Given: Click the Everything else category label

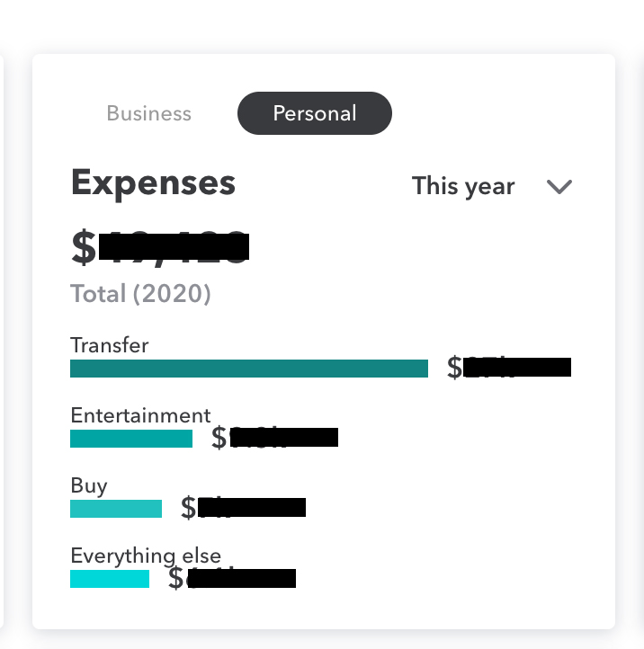Looking at the screenshot, I should (x=146, y=556).
